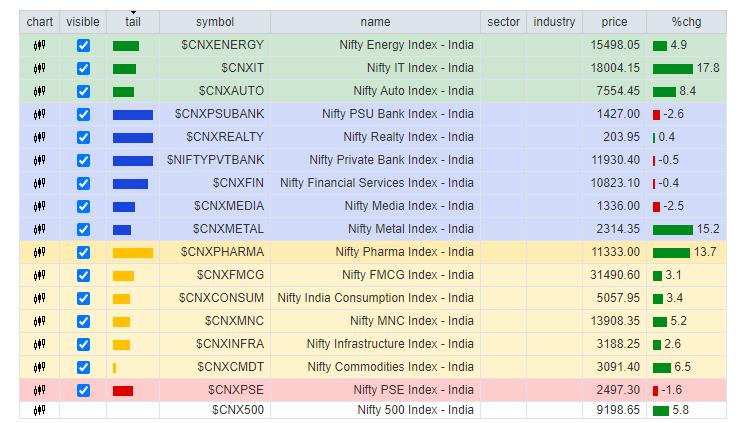
Task: Open chart icon for $CNXIT row
Action: pos(39,69)
